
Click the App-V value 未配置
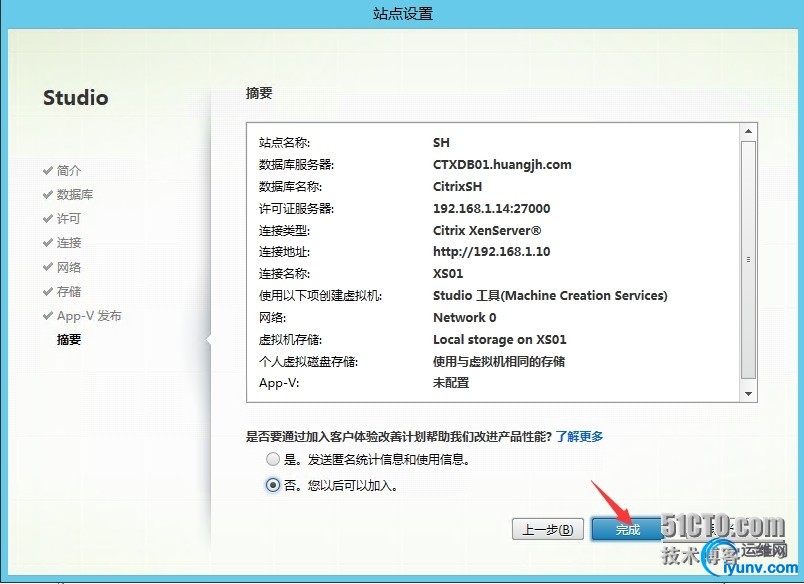pyautogui.click(x=451, y=382)
